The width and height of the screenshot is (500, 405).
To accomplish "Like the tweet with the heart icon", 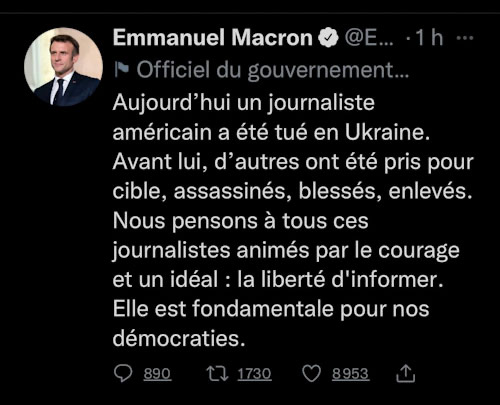I will pos(311,373).
